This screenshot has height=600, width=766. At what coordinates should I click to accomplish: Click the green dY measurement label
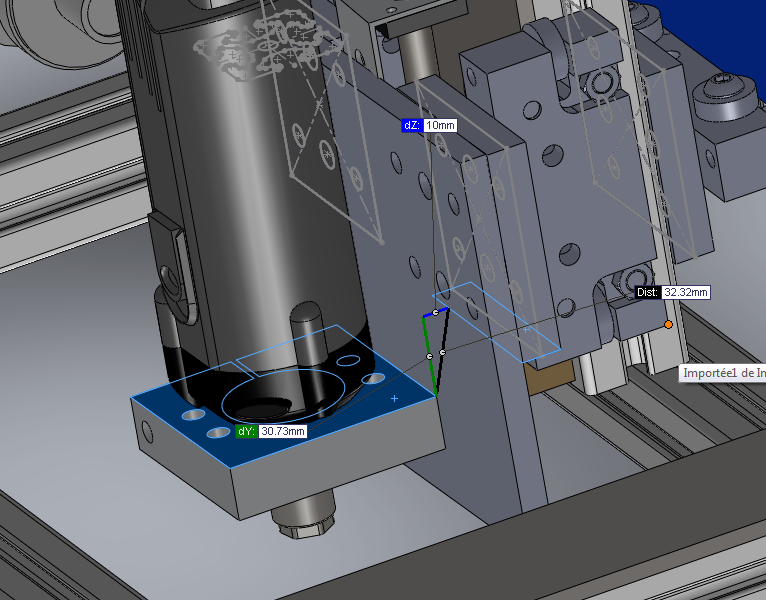pos(247,431)
